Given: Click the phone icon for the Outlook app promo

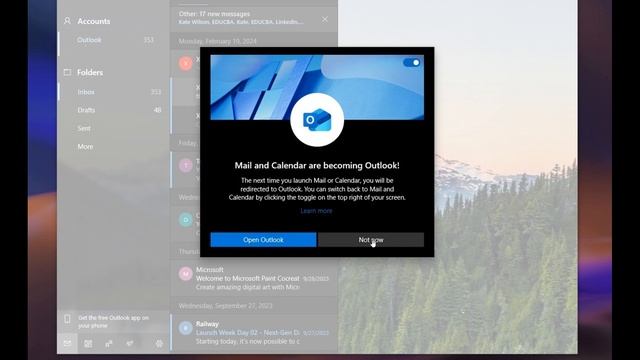Looking at the screenshot, I should tap(67, 319).
